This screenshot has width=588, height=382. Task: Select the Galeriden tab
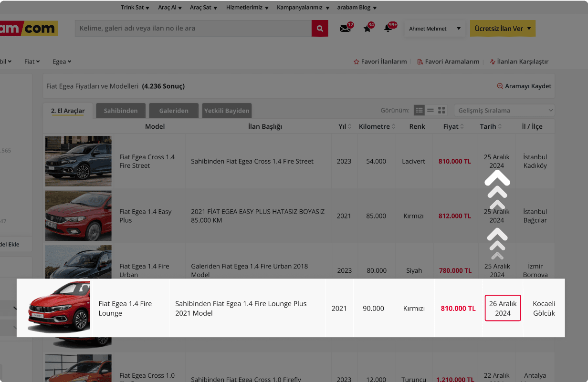pos(174,111)
